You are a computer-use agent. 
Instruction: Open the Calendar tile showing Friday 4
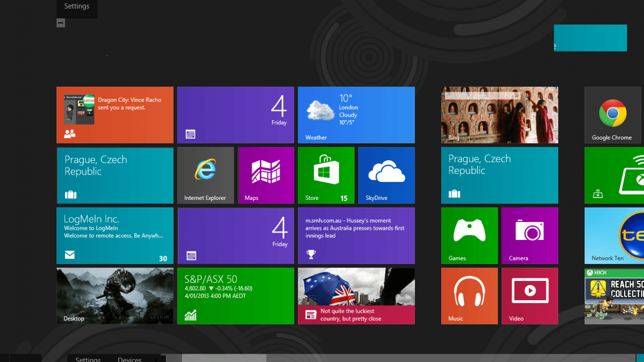point(236,114)
